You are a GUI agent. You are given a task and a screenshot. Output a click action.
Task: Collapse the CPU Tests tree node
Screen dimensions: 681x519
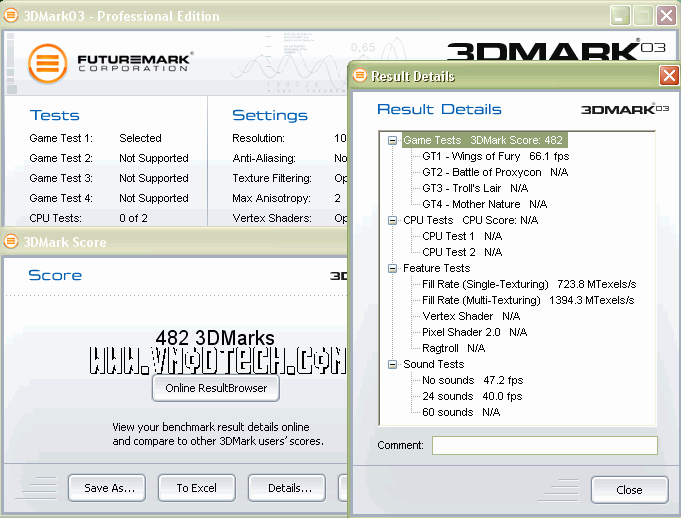pos(392,220)
